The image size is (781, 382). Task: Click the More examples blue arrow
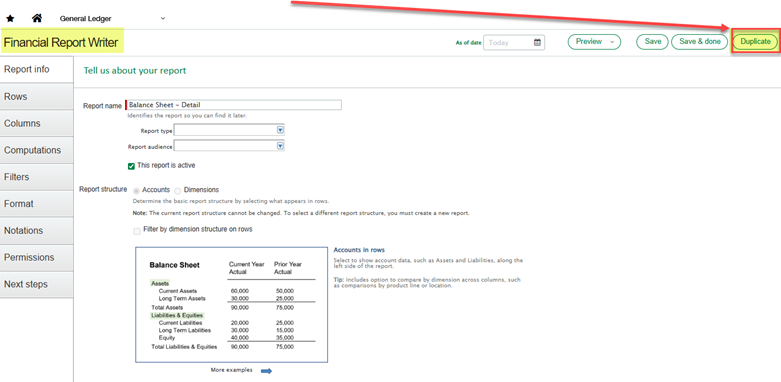(x=266, y=371)
